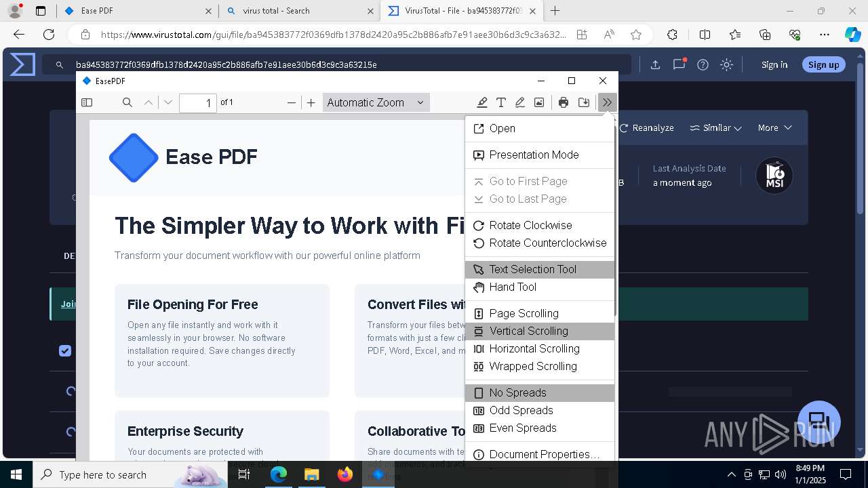The height and width of the screenshot is (488, 868).
Task: Choose Open from tools menu
Action: pos(540,128)
